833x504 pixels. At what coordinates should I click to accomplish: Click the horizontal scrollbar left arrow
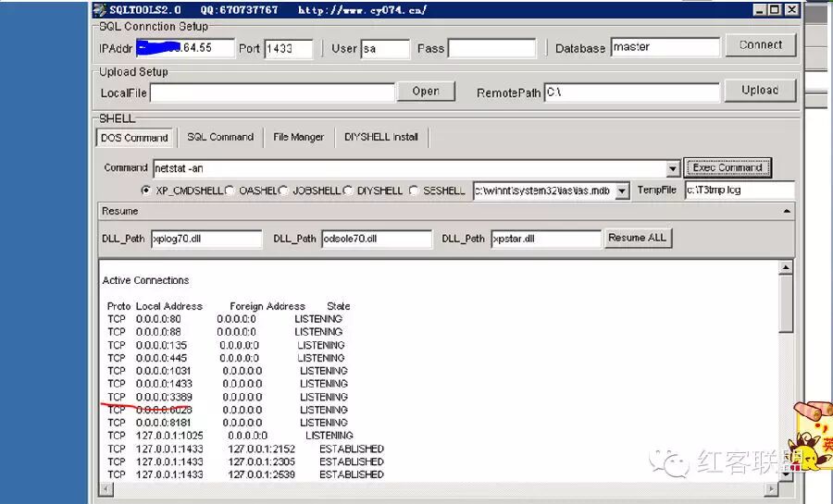click(x=106, y=488)
